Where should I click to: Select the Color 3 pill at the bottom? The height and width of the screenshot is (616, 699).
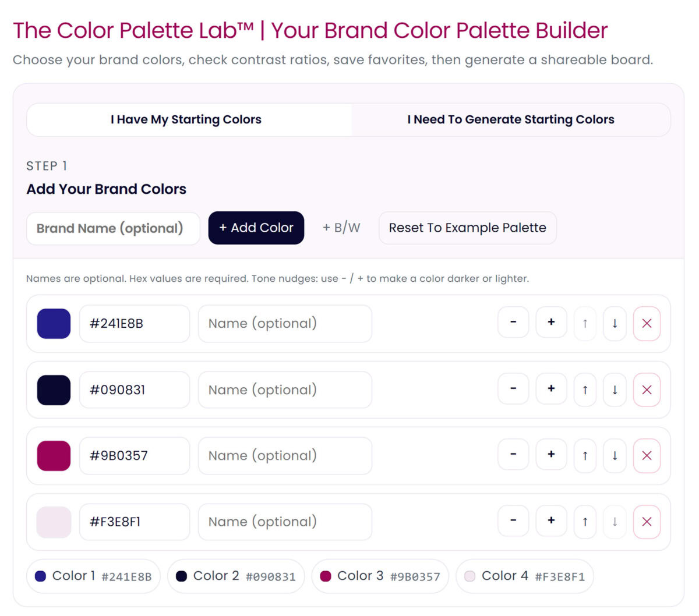380,576
